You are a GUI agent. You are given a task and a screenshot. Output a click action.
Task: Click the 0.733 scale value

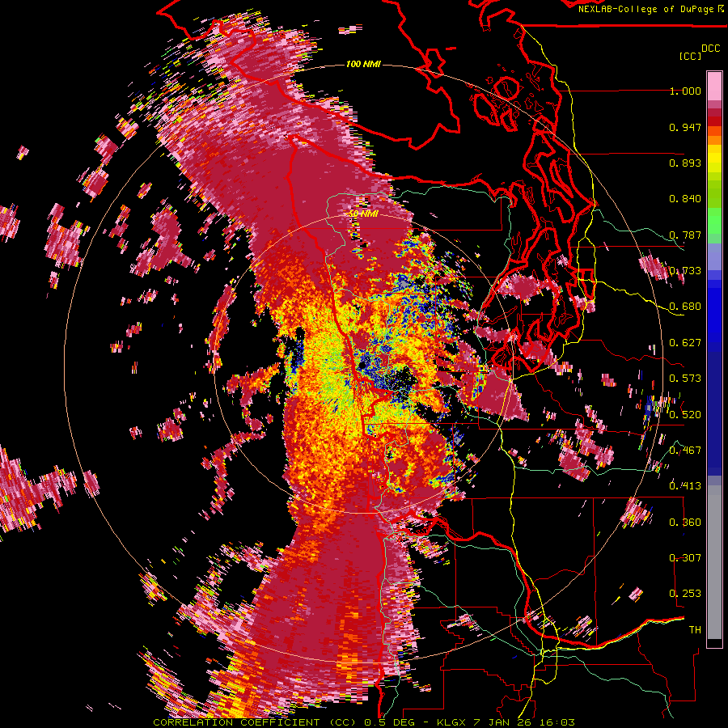pos(685,271)
